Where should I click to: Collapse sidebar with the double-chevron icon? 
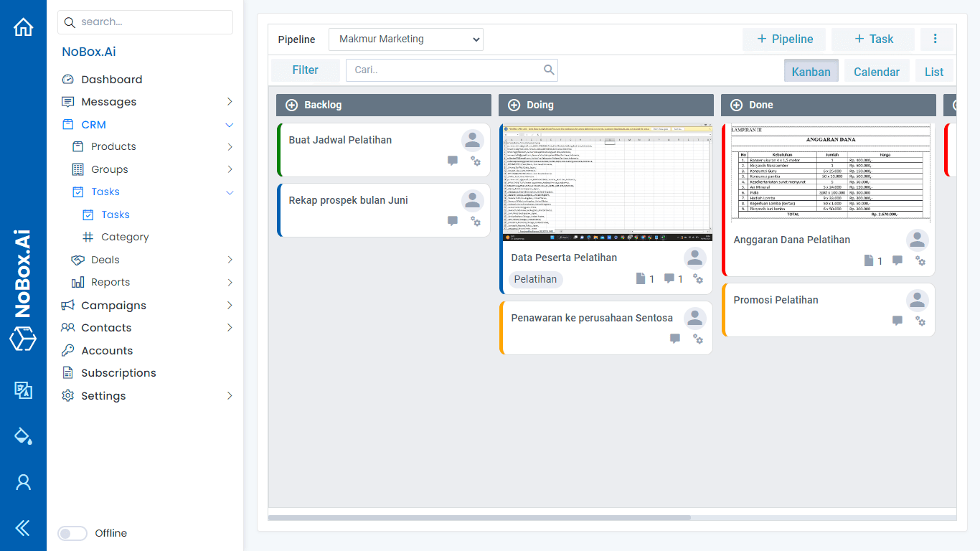pos(23,528)
